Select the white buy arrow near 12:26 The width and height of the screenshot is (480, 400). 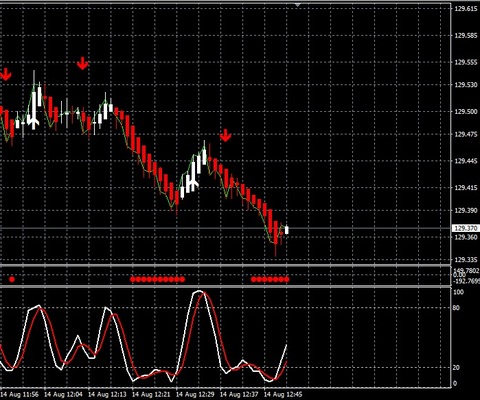[192, 183]
